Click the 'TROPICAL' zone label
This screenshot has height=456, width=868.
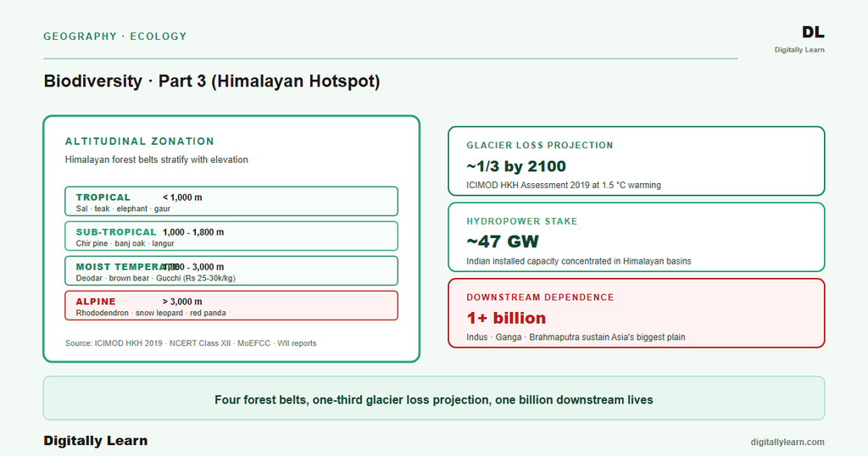pos(103,197)
